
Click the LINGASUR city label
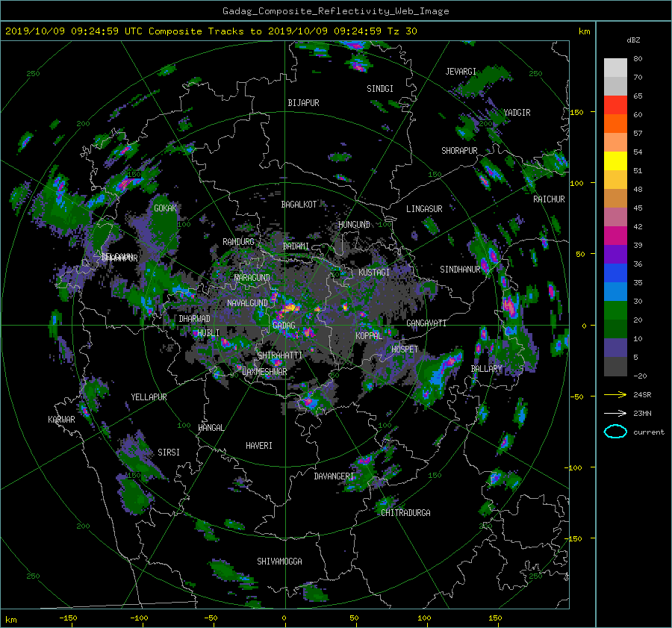pos(424,209)
